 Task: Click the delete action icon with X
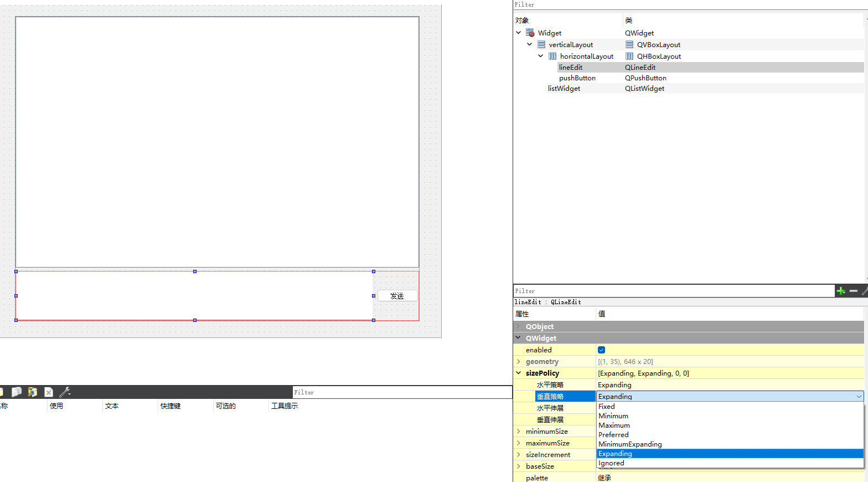[49, 392]
